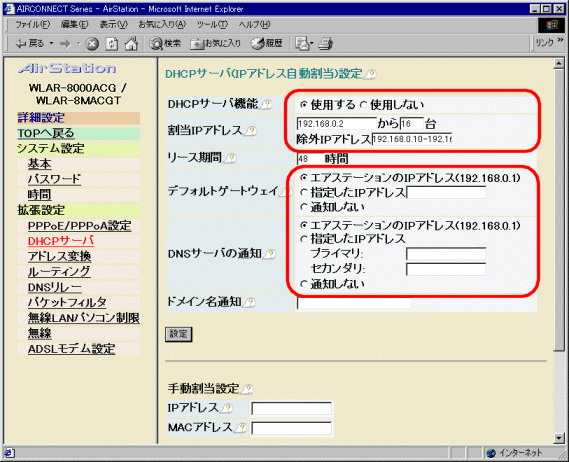This screenshot has width=569, height=462.
Task: Click the Internet zone icon in status bar
Action: [x=491, y=453]
